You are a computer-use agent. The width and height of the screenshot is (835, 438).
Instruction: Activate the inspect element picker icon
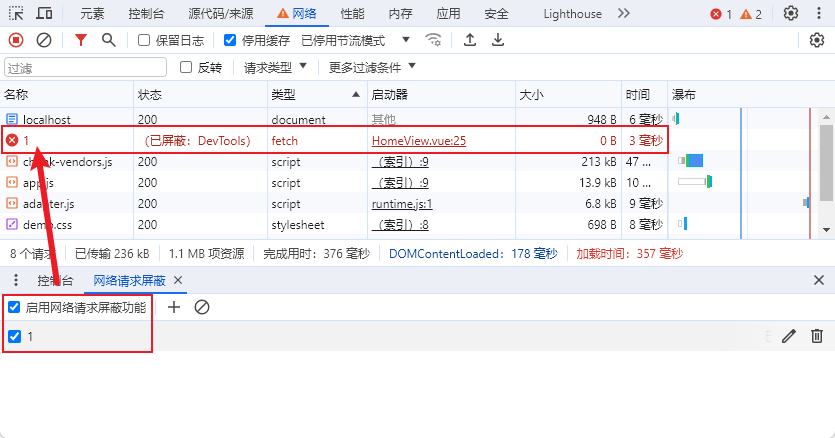click(16, 13)
